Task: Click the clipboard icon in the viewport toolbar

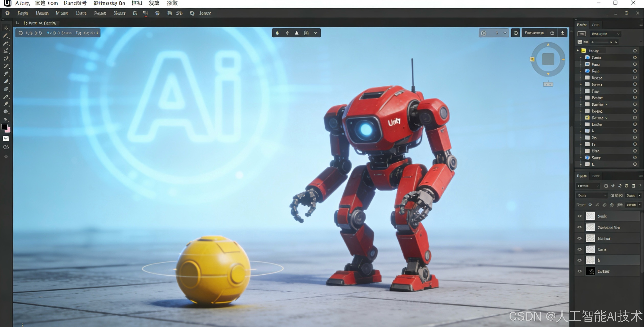Action: point(306,33)
